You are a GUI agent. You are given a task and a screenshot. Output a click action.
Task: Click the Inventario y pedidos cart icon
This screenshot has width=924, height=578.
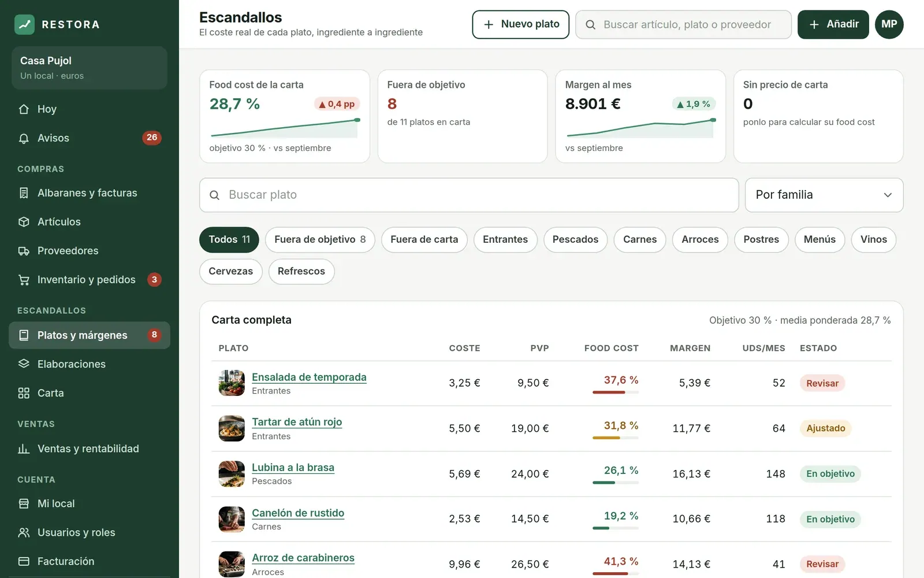click(x=24, y=280)
